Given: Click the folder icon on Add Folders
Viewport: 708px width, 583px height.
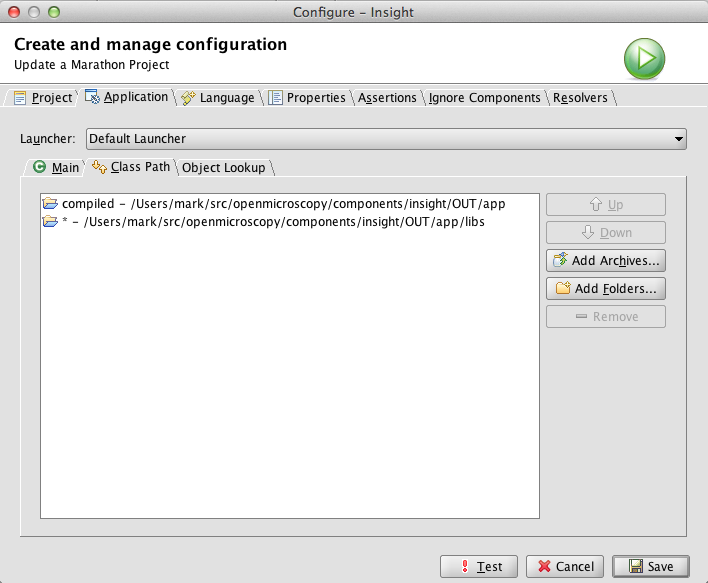Looking at the screenshot, I should coord(563,288).
